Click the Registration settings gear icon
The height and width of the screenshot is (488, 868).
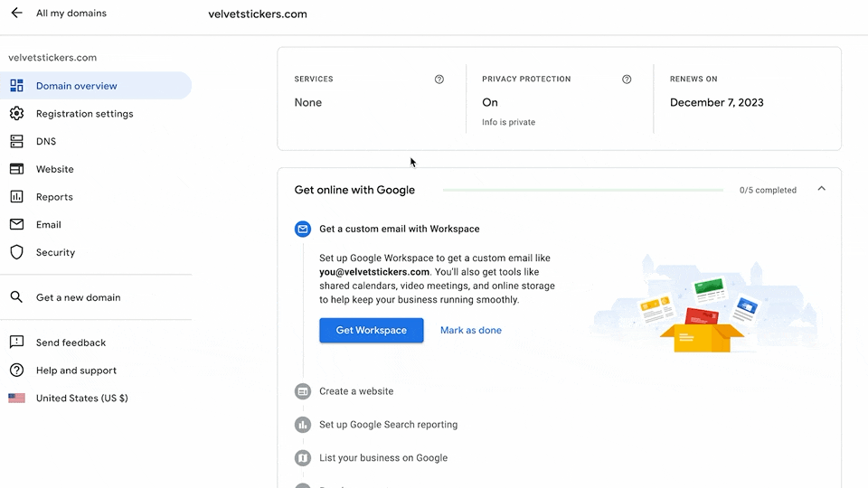[x=16, y=114]
